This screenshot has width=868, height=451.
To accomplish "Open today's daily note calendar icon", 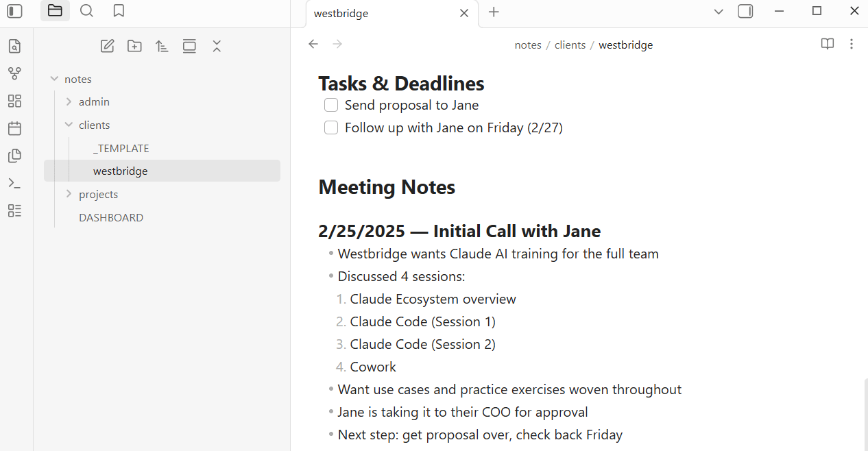I will (x=14, y=128).
